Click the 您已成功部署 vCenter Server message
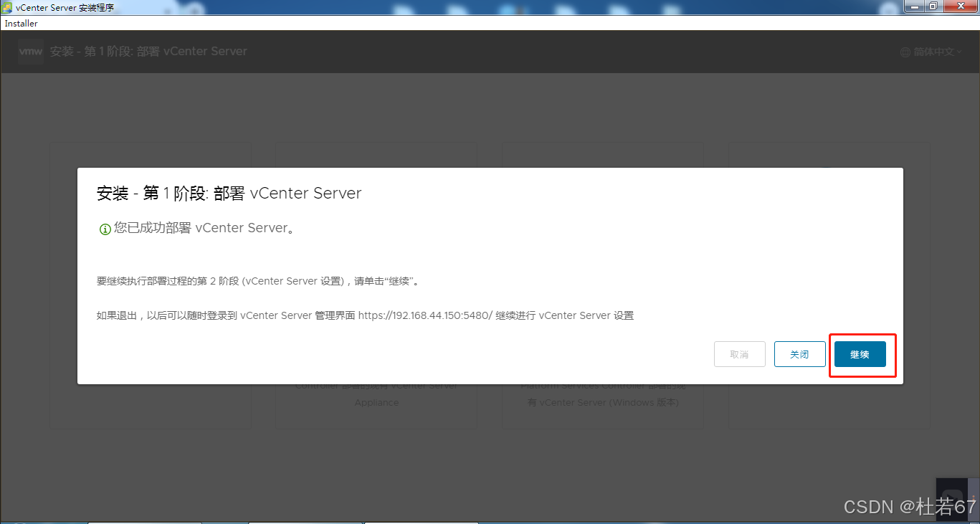Image resolution: width=980 pixels, height=524 pixels. pos(204,228)
